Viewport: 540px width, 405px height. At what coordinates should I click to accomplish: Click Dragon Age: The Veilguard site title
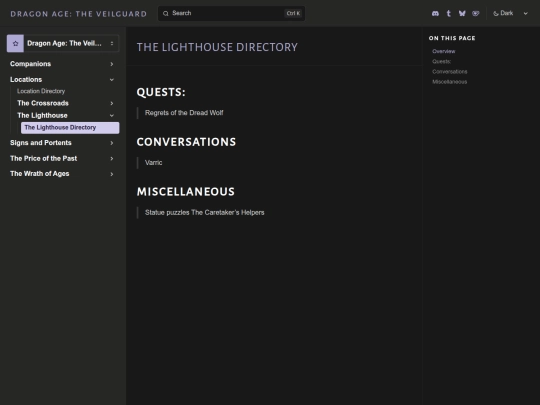click(79, 14)
